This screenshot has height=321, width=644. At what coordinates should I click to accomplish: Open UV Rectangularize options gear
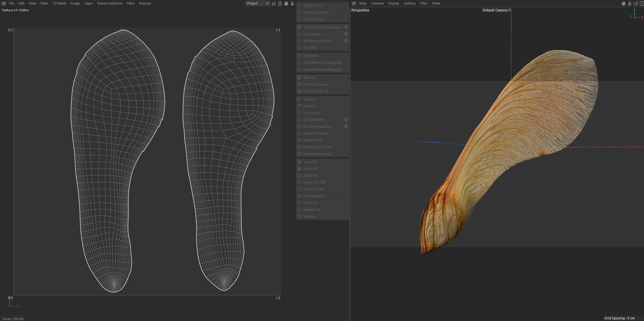point(346,126)
